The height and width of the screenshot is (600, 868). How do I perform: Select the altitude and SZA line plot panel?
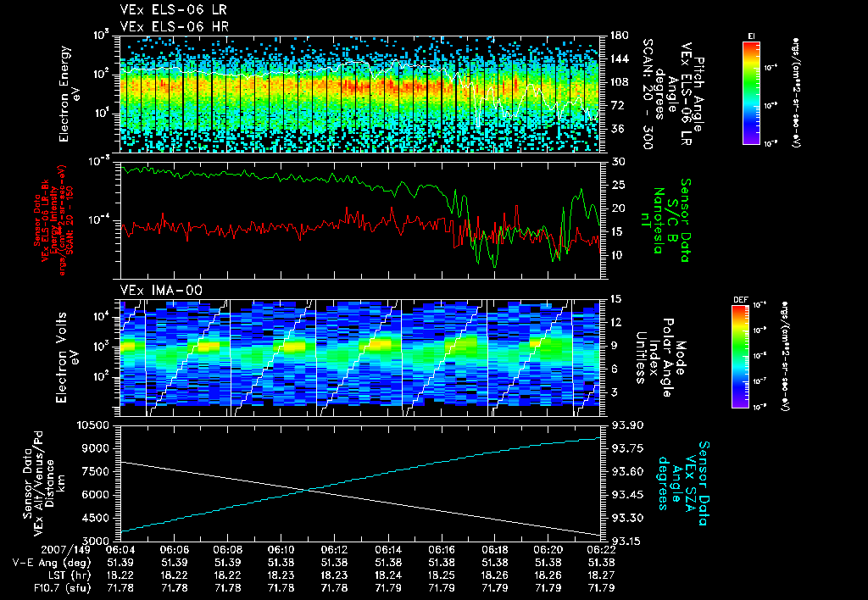coord(360,483)
